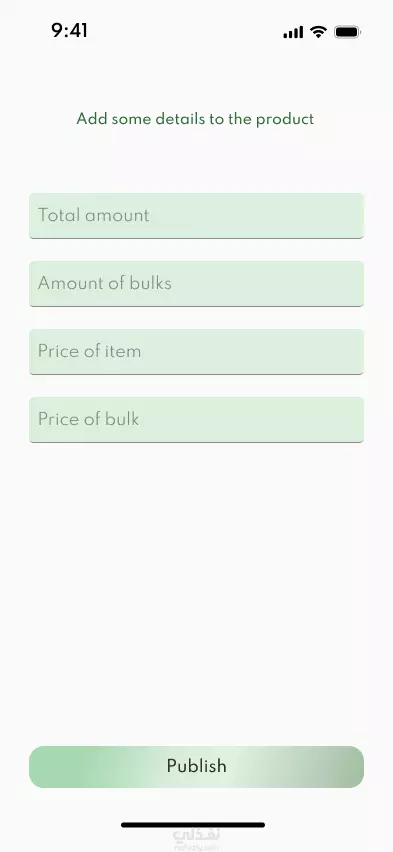Click the 'Amount of bulks' placeholder text
The image size is (393, 852).
pyautogui.click(x=104, y=283)
